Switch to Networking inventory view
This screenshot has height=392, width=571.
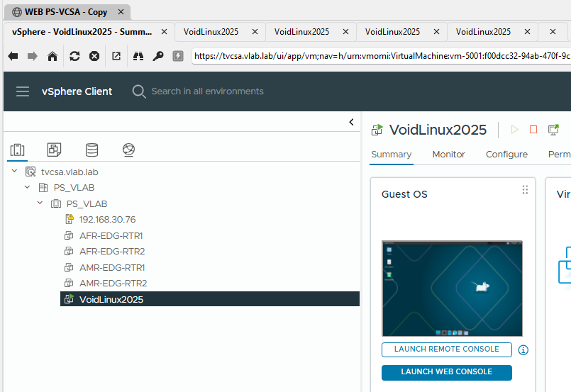click(128, 150)
